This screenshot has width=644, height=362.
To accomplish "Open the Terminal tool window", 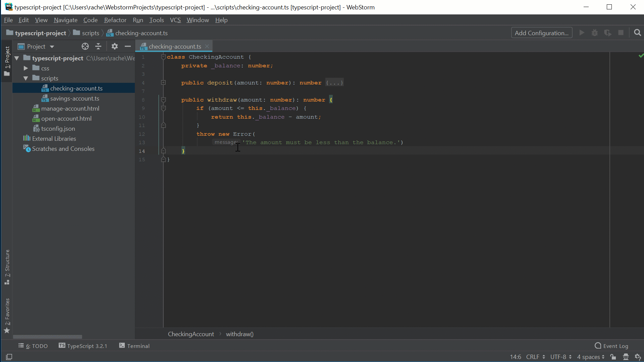I will [138, 346].
